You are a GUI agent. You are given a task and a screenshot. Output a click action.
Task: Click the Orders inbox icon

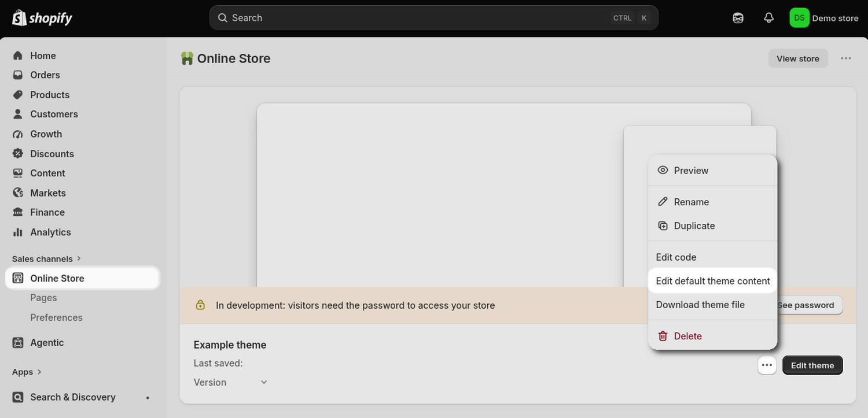(x=18, y=75)
